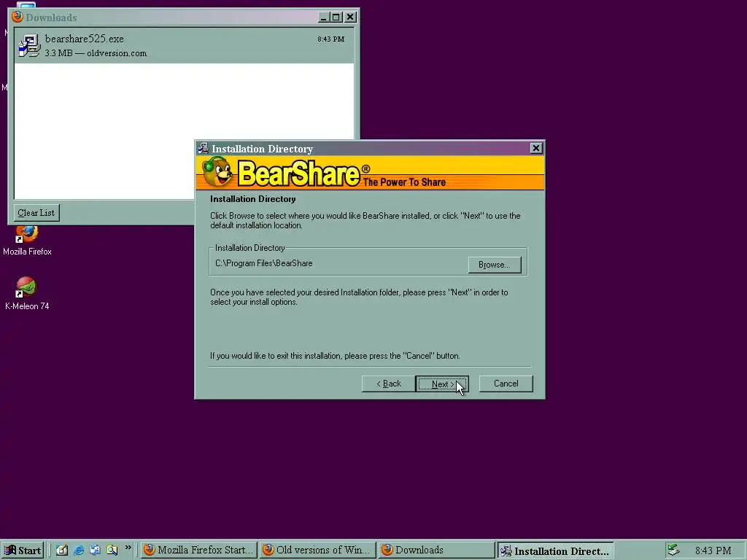
Task: Click bearshare525.exe installer file icon
Action: click(x=29, y=46)
